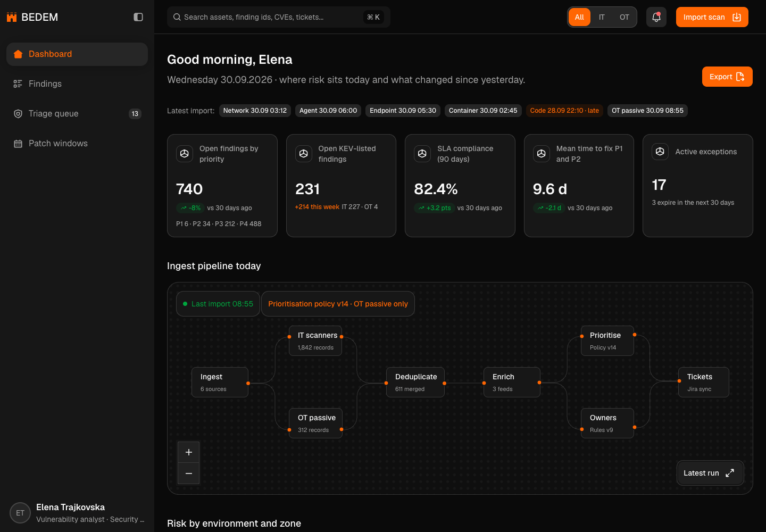This screenshot has height=532, width=766.
Task: Click the BEDEM castle logo icon
Action: click(12, 17)
